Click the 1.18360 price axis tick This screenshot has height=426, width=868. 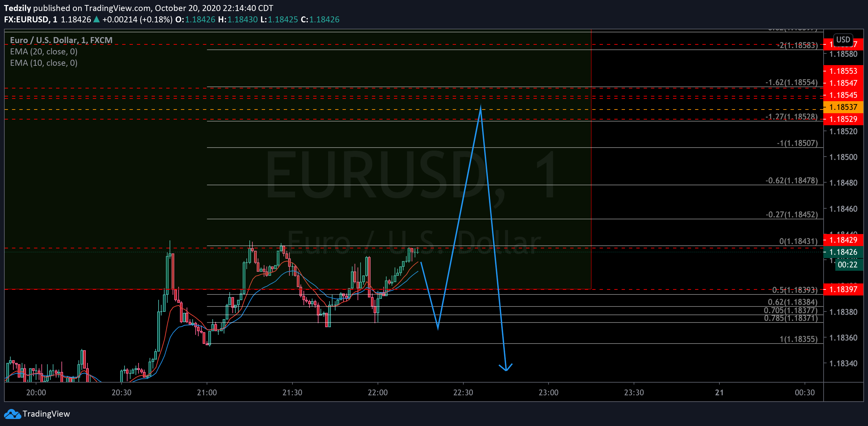[x=843, y=338]
